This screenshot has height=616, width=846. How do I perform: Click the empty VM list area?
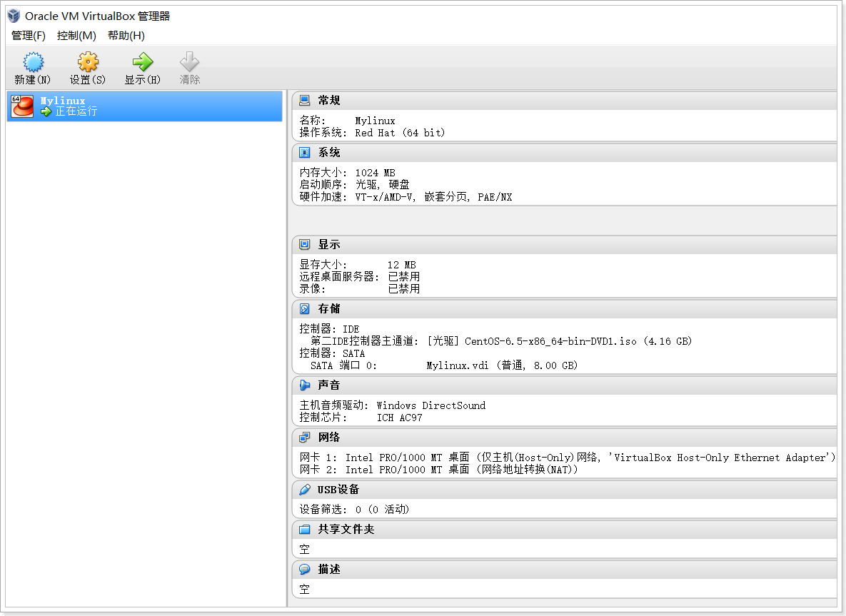point(143,357)
